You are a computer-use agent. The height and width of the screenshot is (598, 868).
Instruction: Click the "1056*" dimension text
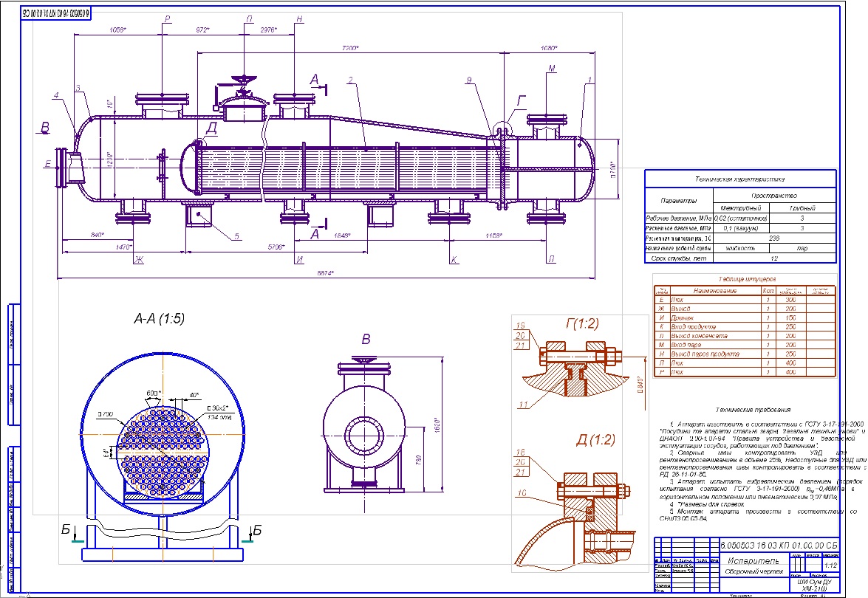[x=117, y=30]
